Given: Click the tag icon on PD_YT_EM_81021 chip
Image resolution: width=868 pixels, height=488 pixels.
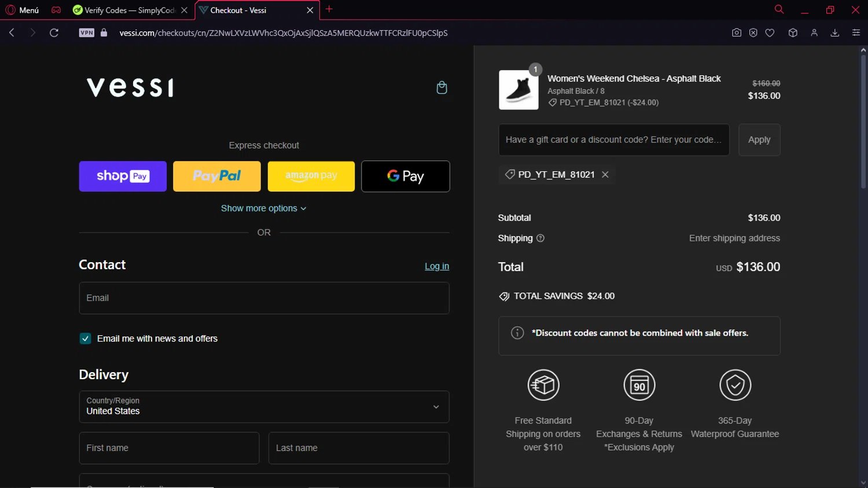Looking at the screenshot, I should pos(510,174).
